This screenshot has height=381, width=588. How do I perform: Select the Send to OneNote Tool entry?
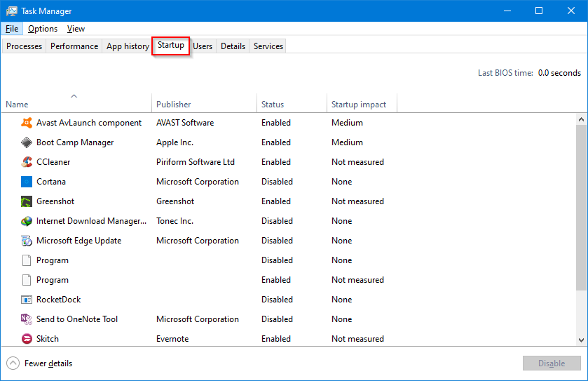tap(77, 319)
